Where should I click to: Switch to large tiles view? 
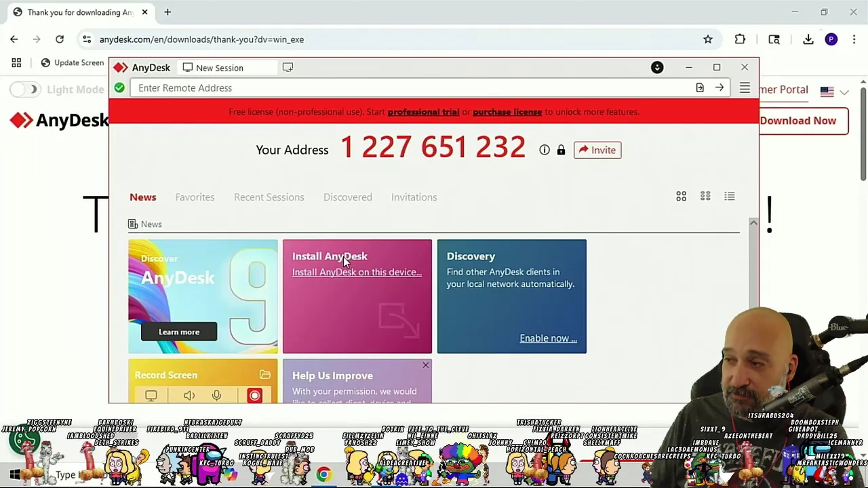point(681,197)
